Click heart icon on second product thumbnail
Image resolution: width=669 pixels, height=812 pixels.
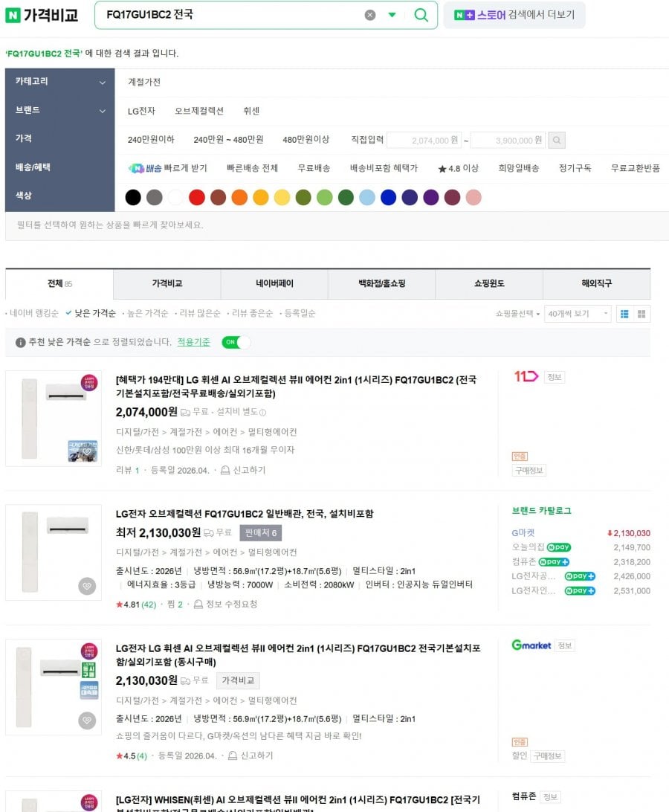[x=87, y=586]
